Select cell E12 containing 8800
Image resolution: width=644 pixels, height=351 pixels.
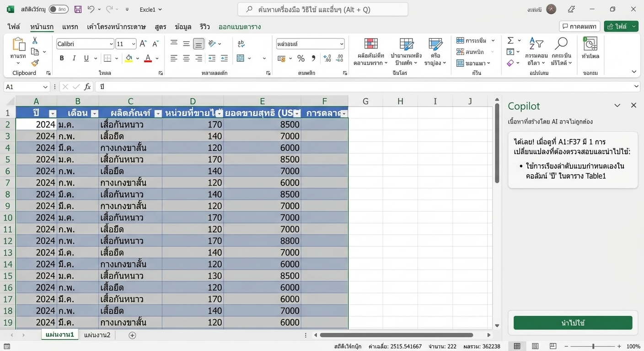tap(262, 240)
